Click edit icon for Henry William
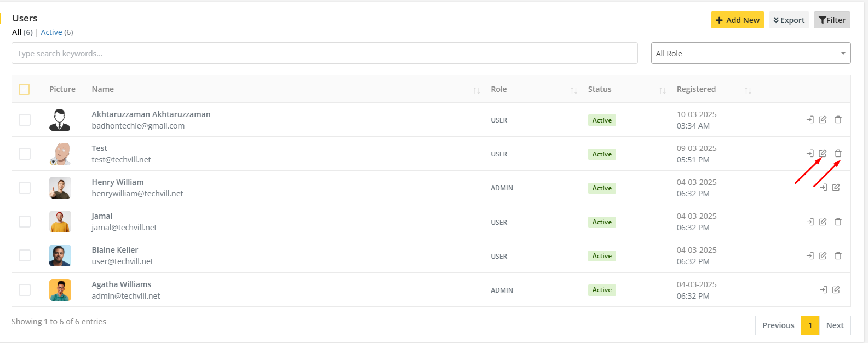 (x=836, y=188)
